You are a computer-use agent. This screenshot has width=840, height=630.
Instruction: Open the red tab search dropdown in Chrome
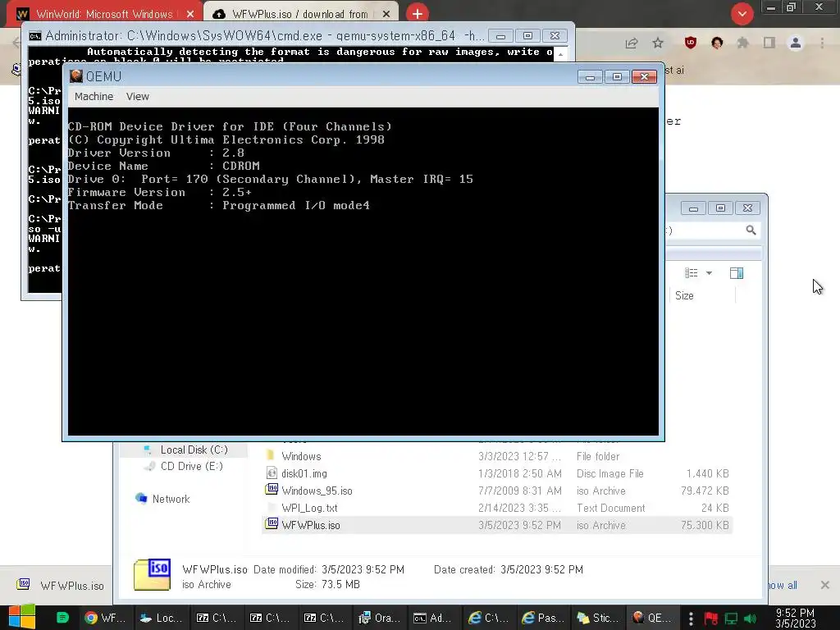(742, 14)
